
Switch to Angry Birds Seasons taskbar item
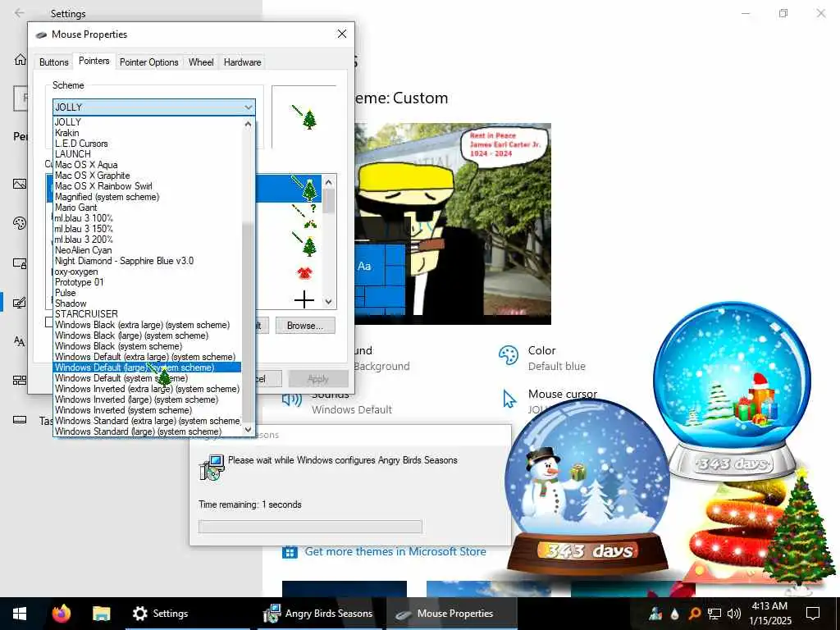pos(320,614)
